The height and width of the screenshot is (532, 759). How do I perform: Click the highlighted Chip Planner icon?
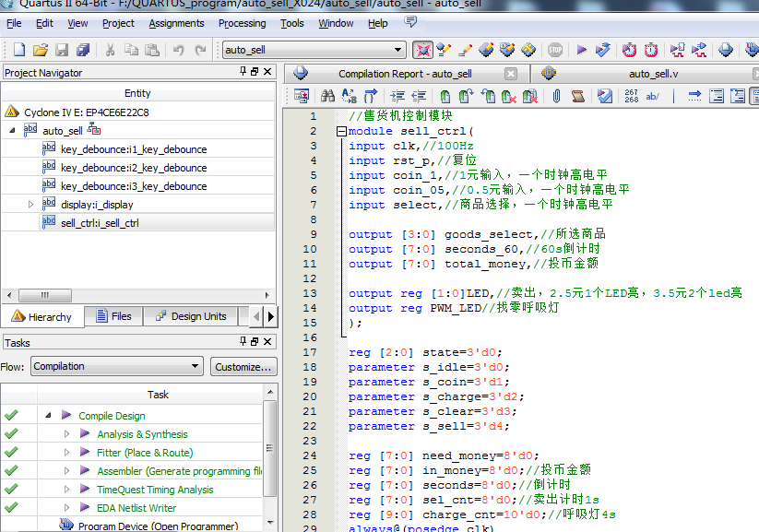click(x=423, y=50)
